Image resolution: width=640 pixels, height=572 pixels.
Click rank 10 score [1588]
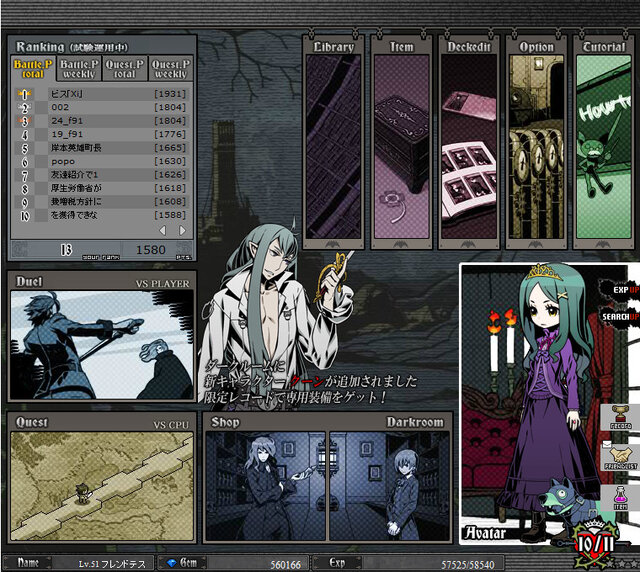pyautogui.click(x=170, y=215)
